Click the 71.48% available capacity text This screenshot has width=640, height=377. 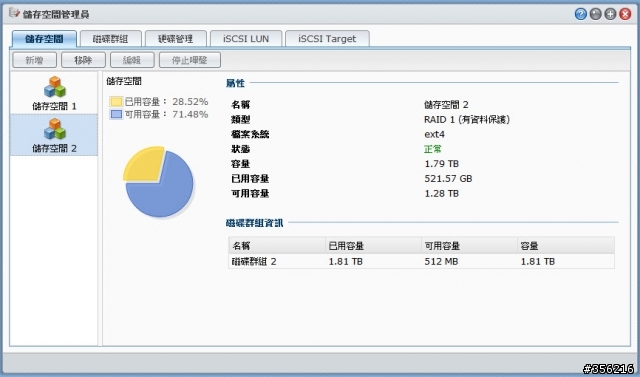(190, 114)
